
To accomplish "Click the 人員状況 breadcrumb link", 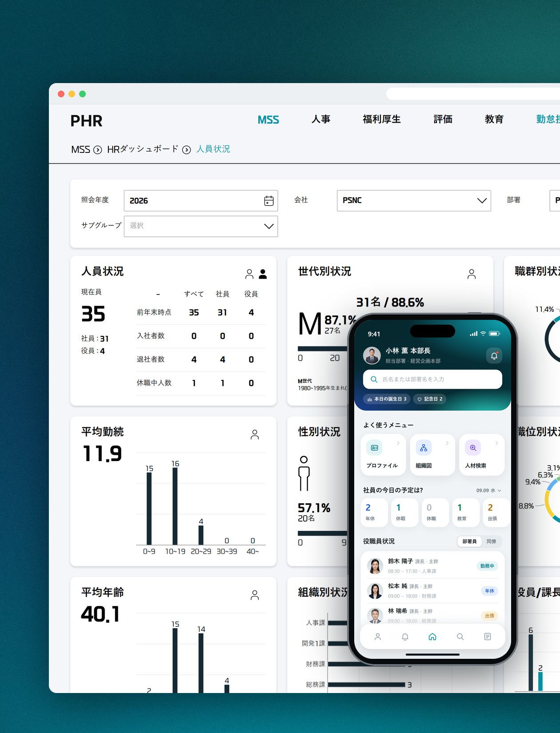I will click(x=213, y=149).
